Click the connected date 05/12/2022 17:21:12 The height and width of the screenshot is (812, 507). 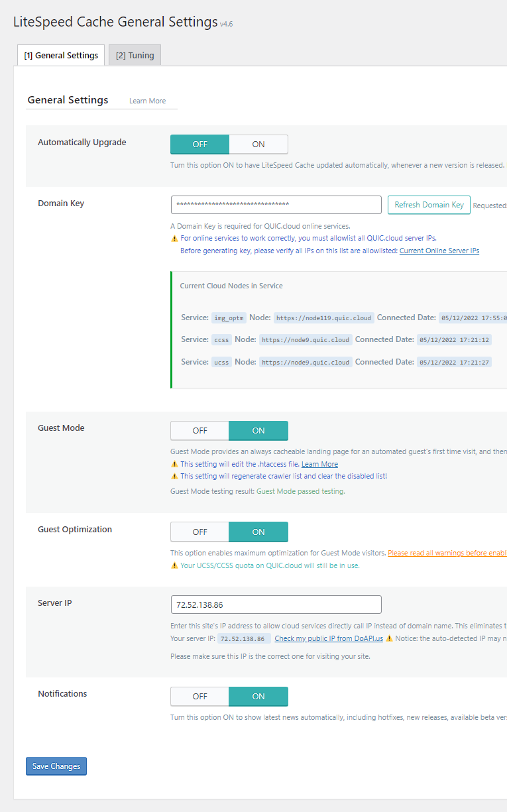tap(455, 340)
